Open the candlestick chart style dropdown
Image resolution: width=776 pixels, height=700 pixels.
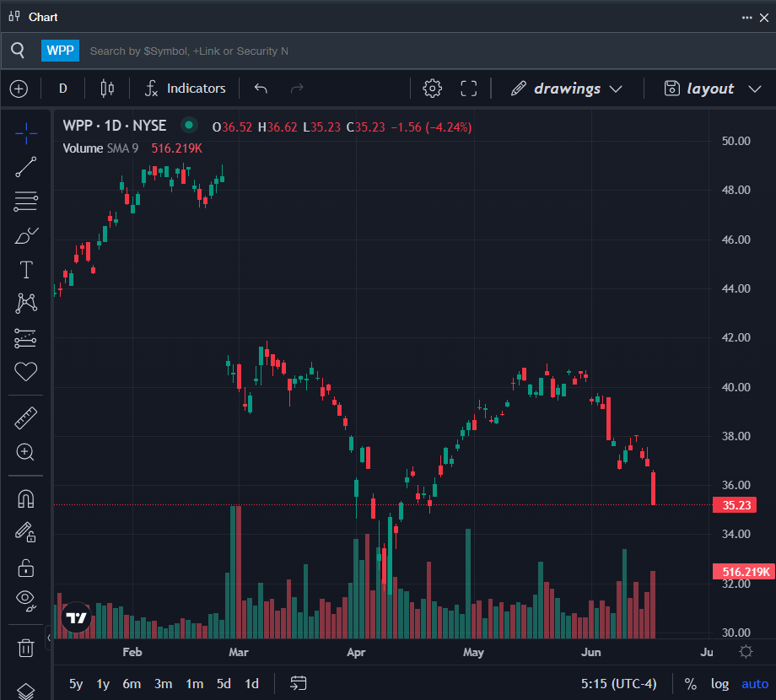click(107, 89)
